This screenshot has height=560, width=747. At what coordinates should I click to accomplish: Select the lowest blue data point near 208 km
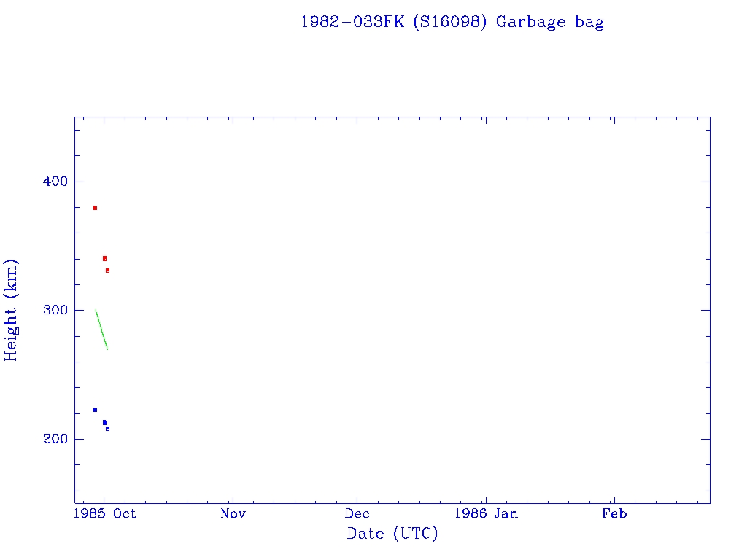107,429
